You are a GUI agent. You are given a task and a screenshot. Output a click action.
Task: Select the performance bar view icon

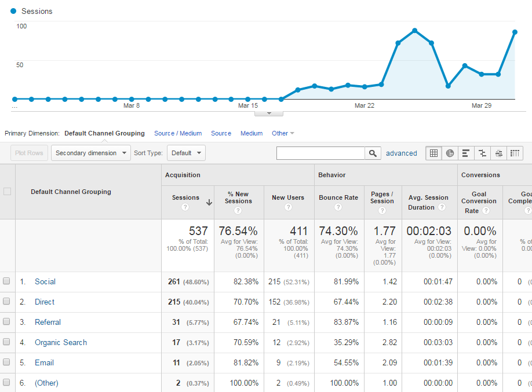pyautogui.click(x=466, y=153)
